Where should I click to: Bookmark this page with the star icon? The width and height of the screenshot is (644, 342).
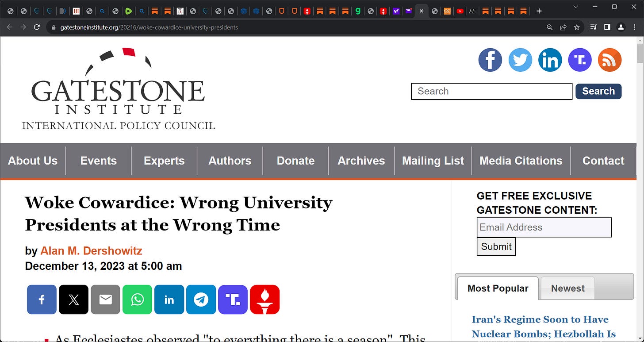577,27
